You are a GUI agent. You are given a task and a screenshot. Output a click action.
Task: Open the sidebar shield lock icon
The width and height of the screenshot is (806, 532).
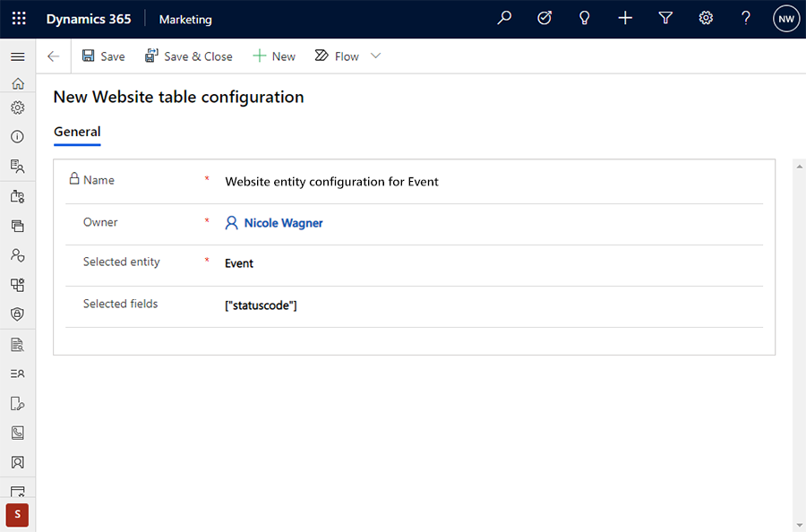click(x=18, y=314)
